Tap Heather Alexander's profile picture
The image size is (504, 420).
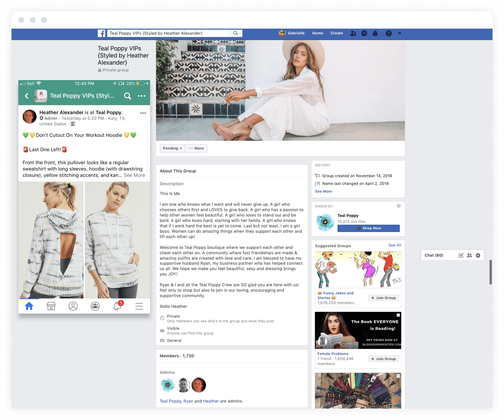[29, 116]
